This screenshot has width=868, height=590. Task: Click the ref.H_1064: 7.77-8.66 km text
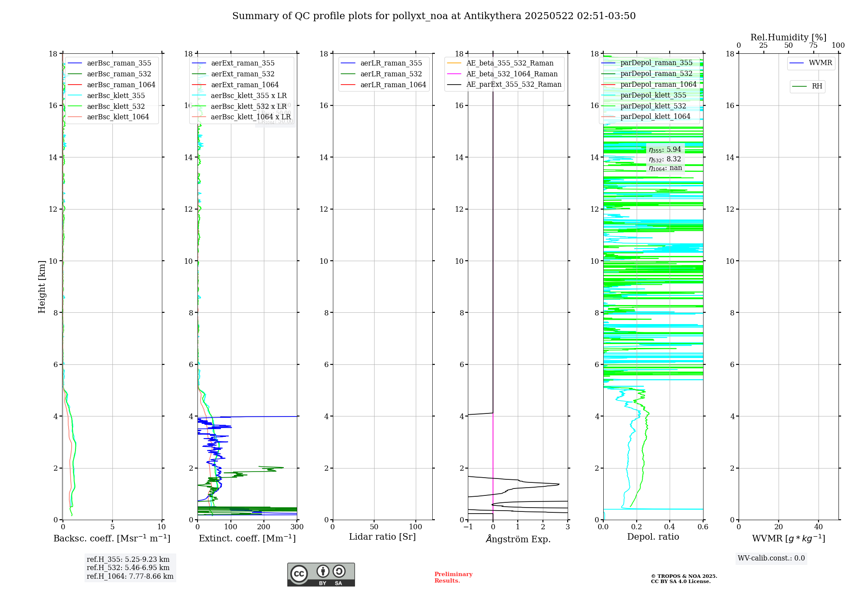(x=130, y=577)
